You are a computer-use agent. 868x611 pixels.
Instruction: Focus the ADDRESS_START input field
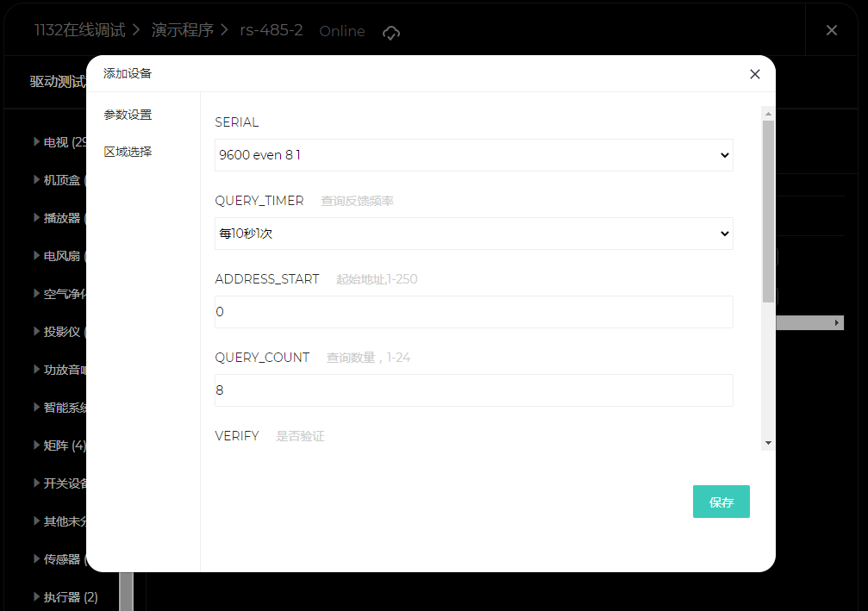click(474, 312)
